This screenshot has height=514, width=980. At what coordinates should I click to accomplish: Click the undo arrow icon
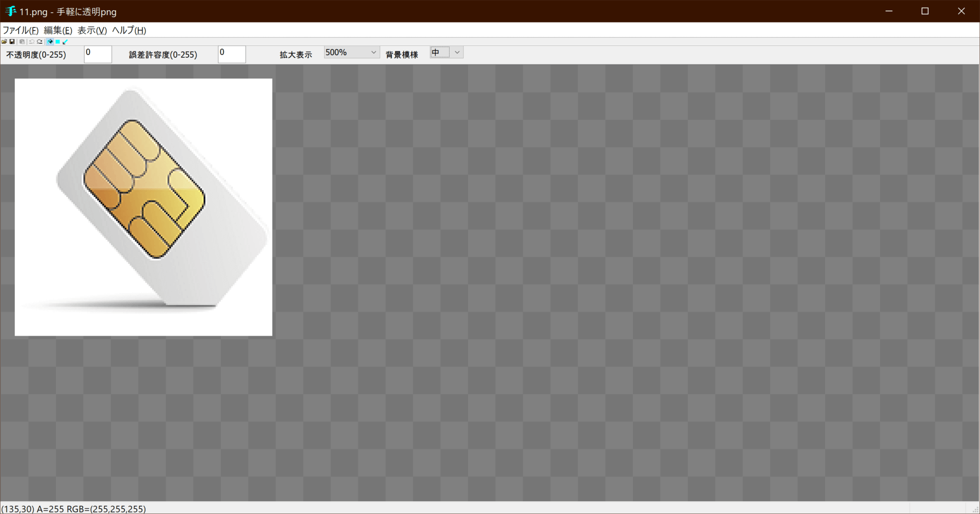[32, 42]
